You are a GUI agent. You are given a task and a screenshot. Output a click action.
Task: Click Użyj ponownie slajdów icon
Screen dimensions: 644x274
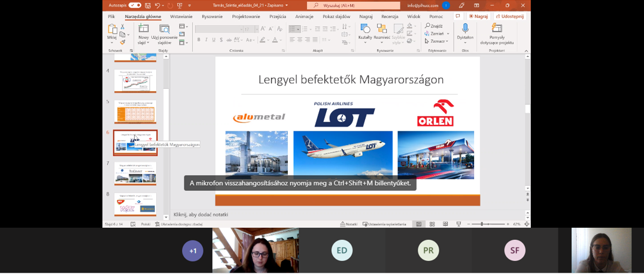click(x=164, y=29)
